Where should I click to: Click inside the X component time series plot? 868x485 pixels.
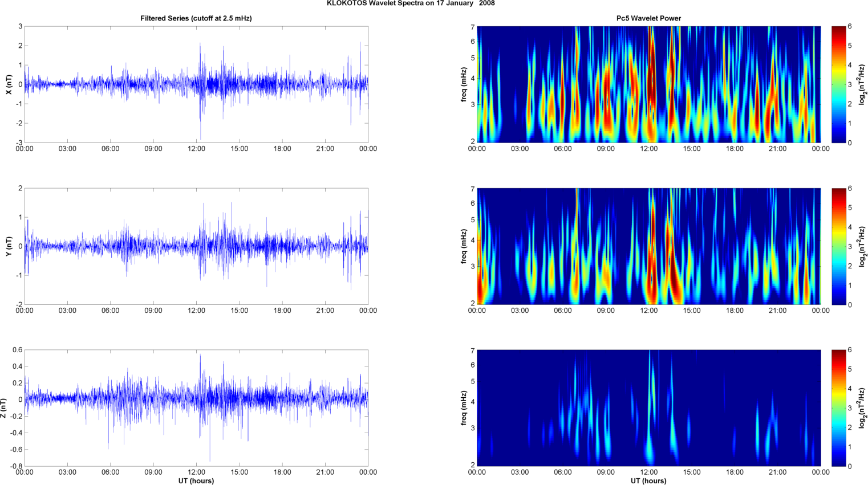[196, 84]
